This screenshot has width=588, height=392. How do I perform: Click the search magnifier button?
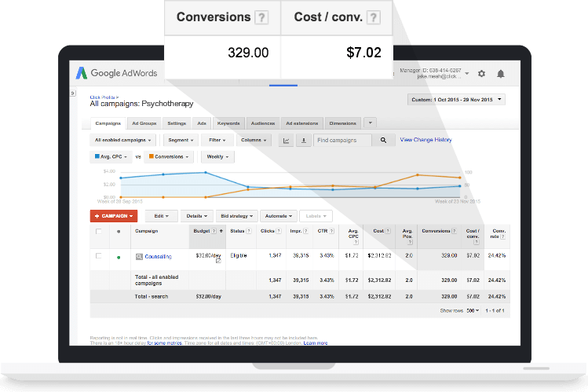383,141
